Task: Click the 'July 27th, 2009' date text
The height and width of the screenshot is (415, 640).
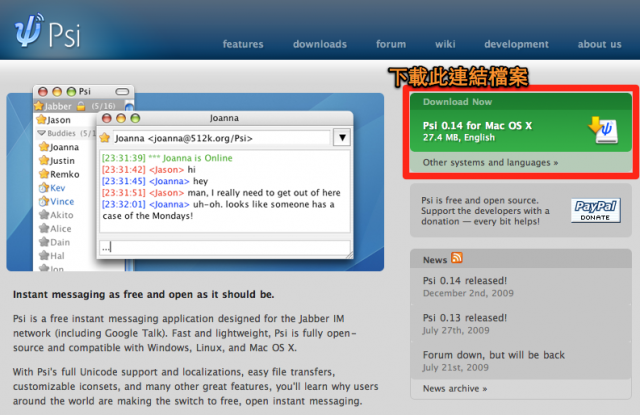Action: (456, 330)
